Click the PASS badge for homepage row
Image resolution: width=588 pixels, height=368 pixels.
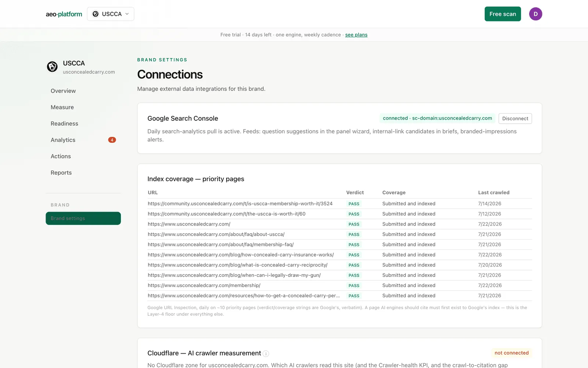tap(354, 224)
